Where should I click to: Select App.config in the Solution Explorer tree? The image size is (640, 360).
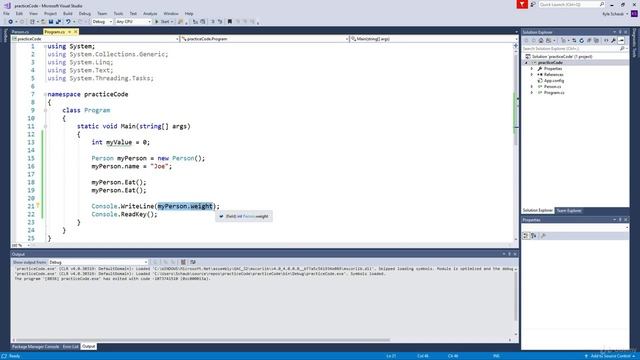pyautogui.click(x=553, y=80)
